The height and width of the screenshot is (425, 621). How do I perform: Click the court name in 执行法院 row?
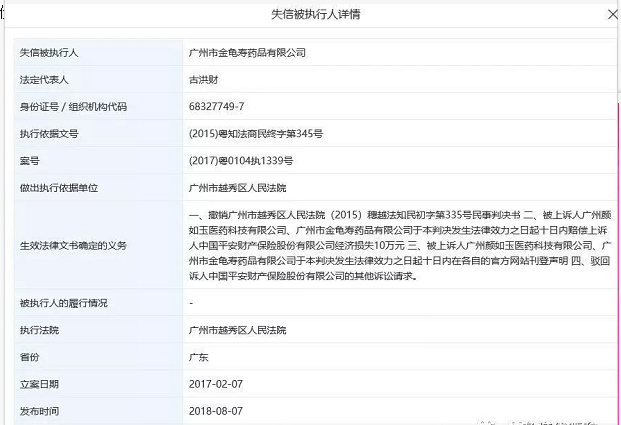[x=238, y=329]
